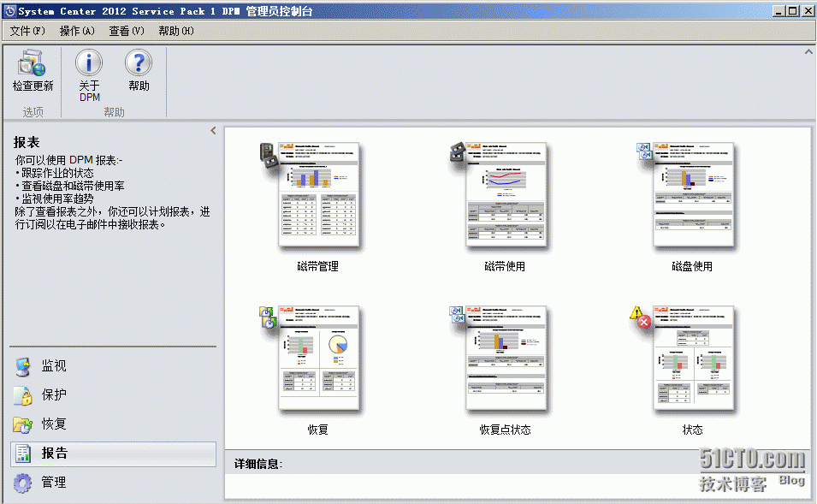This screenshot has width=817, height=504.
Task: Click the 报告 navigation icon
Action: 23,454
